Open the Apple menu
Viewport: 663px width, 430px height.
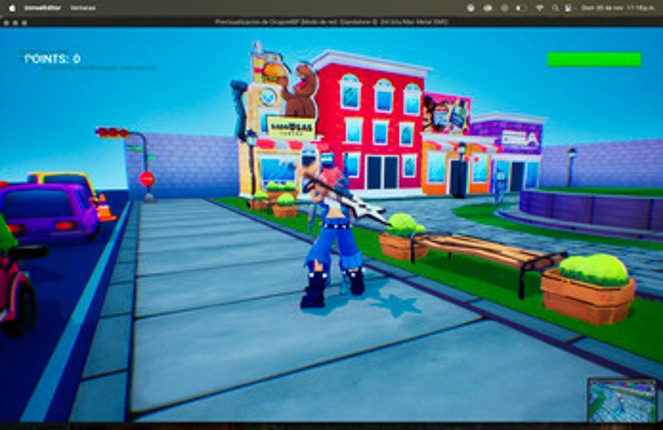12,8
